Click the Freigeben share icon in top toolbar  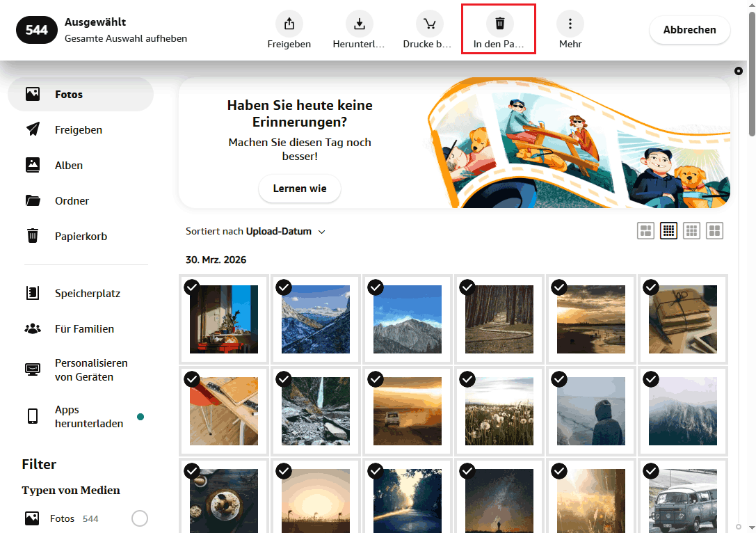pyautogui.click(x=289, y=24)
